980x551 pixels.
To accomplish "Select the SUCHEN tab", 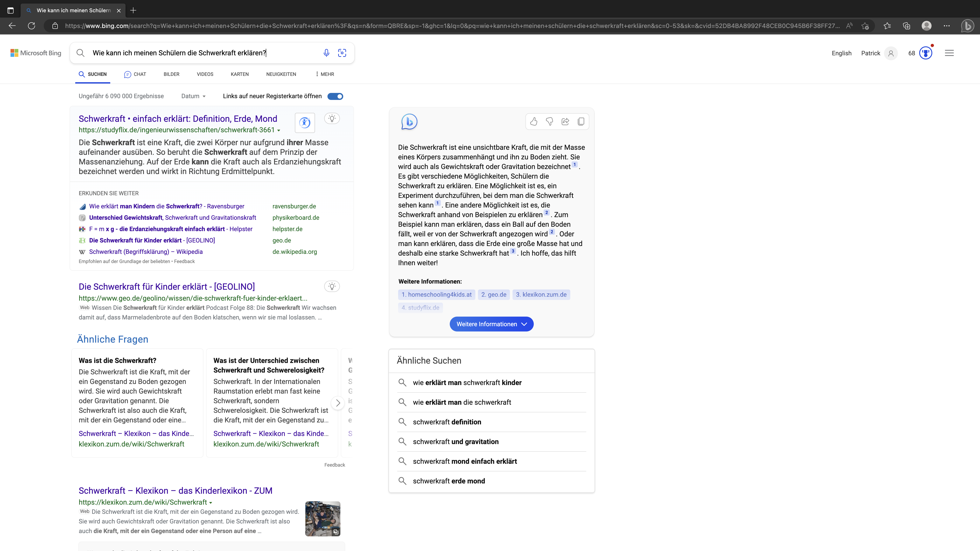I will 93,74.
